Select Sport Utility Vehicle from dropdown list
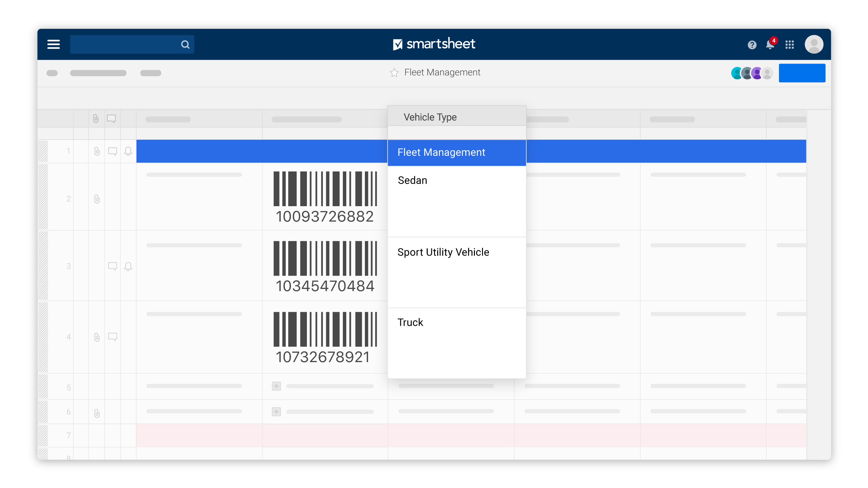Screen dimensions: 868x488 pyautogui.click(x=444, y=252)
